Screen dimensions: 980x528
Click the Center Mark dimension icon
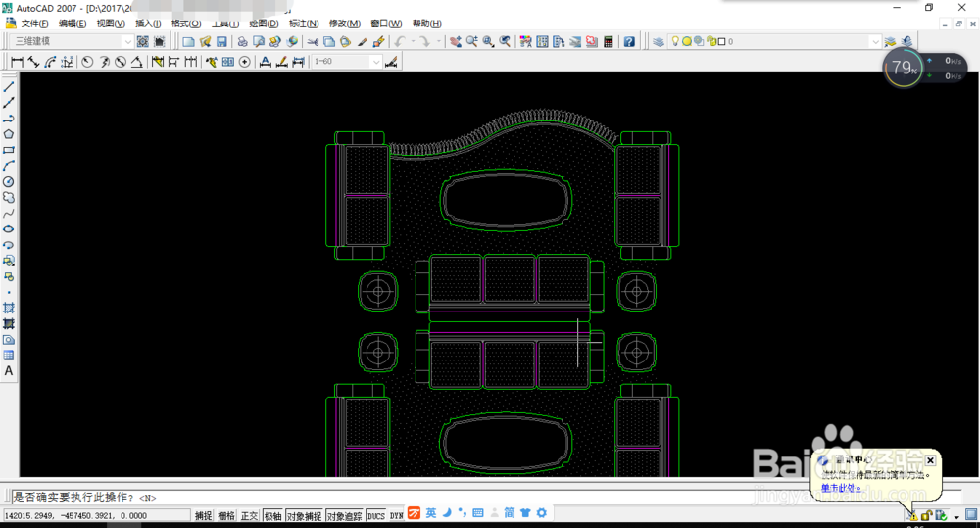tap(244, 62)
